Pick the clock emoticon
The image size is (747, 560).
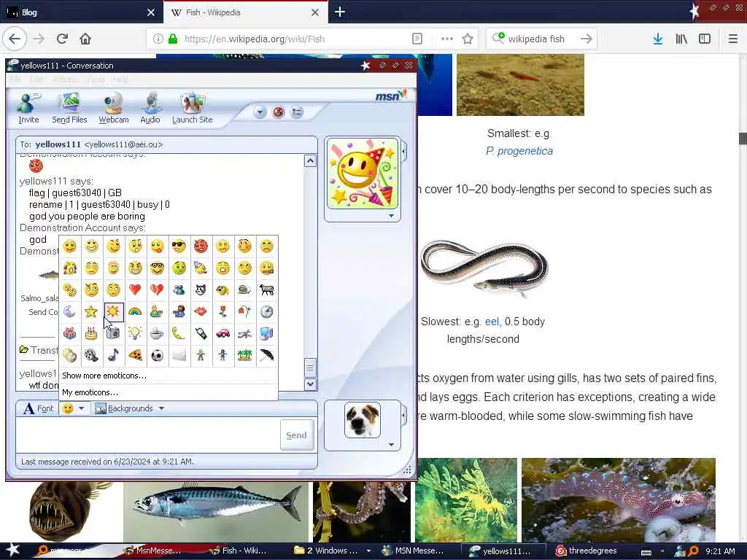(266, 312)
